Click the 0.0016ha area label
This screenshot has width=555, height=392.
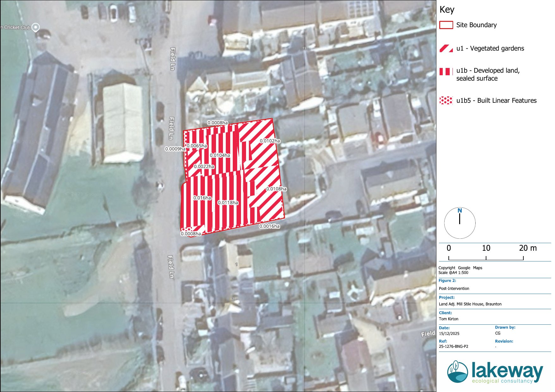coord(269,226)
